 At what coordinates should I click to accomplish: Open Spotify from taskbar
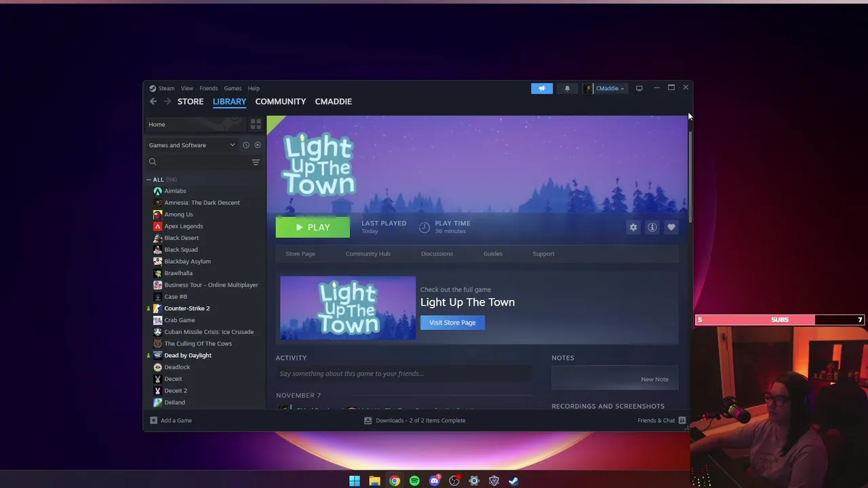[x=414, y=481]
